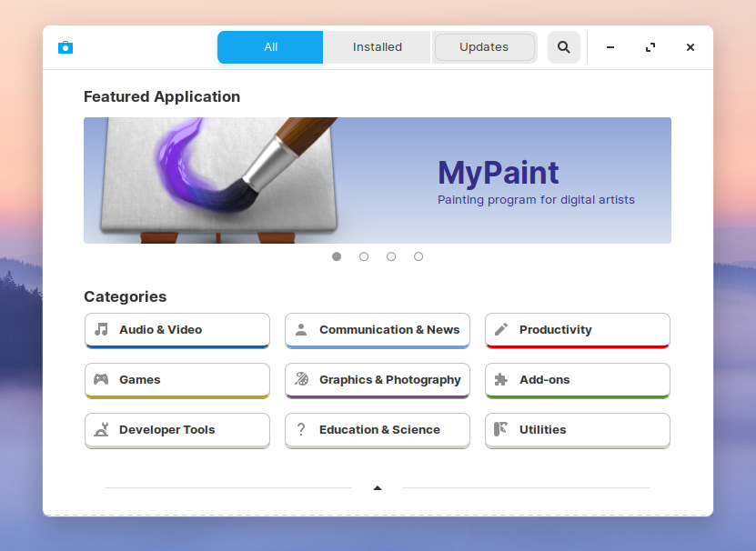Image resolution: width=756 pixels, height=551 pixels.
Task: Click the Categories heading
Action: [126, 296]
